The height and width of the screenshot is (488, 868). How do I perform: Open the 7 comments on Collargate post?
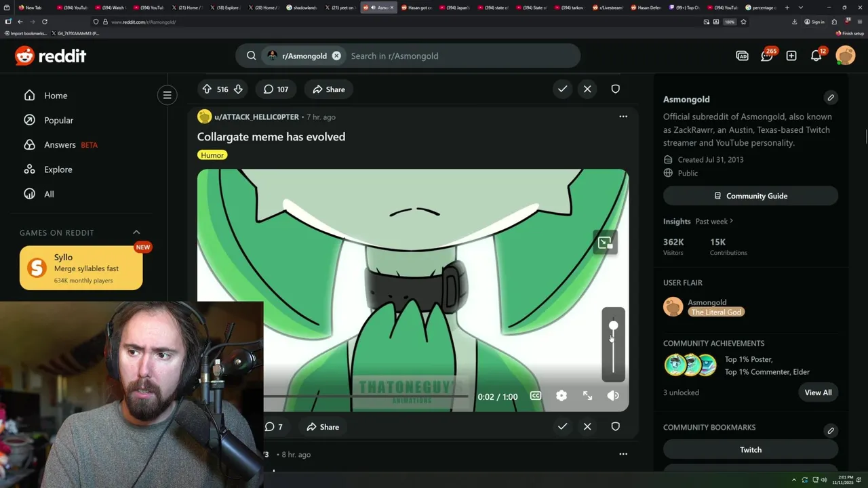tap(274, 426)
